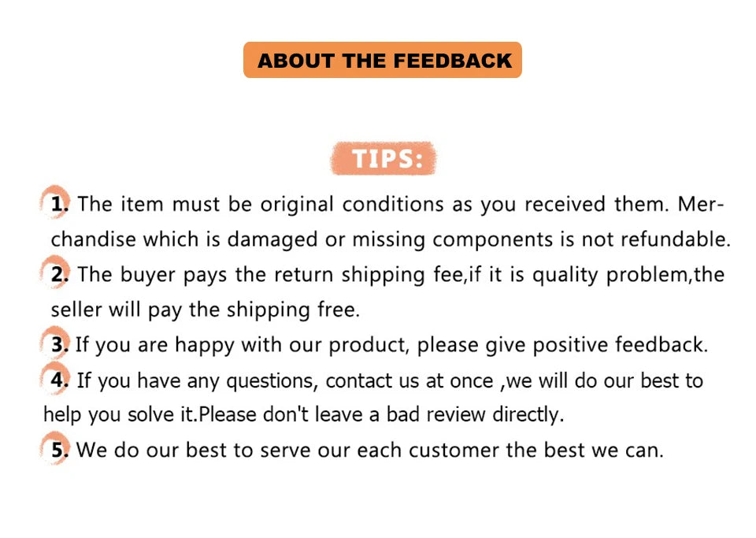Click the number 1 bullet icon
Screen dimensions: 756x538
(57, 205)
